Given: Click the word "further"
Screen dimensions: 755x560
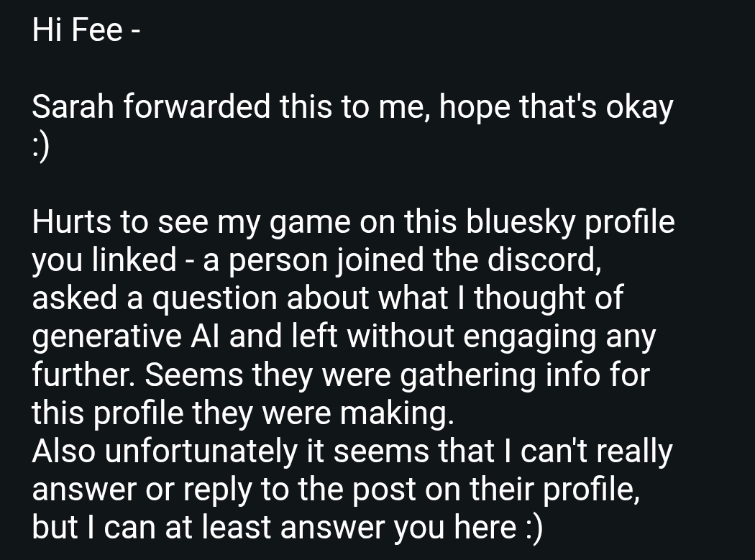Looking at the screenshot, I should 76,375.
